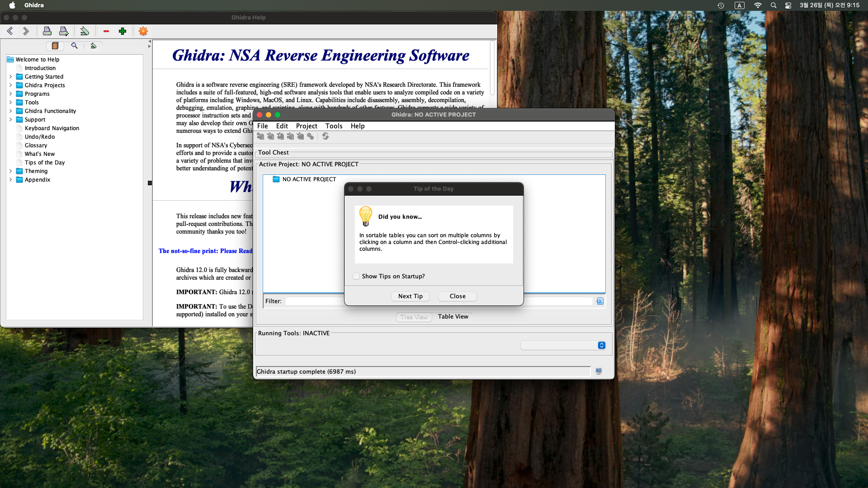Screen dimensions: 868x488
Task: Open macOS Spotlight search icon
Action: (774, 5)
